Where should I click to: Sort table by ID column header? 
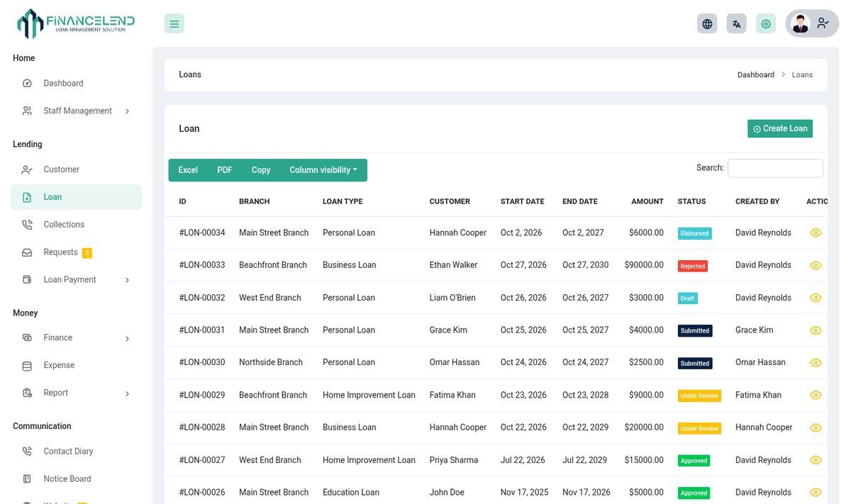(182, 201)
